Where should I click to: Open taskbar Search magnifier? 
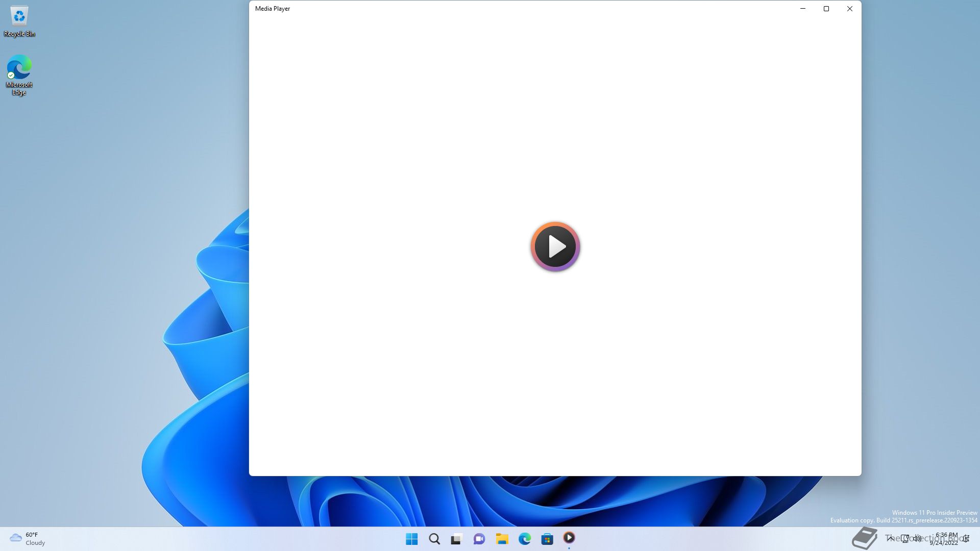[434, 539]
